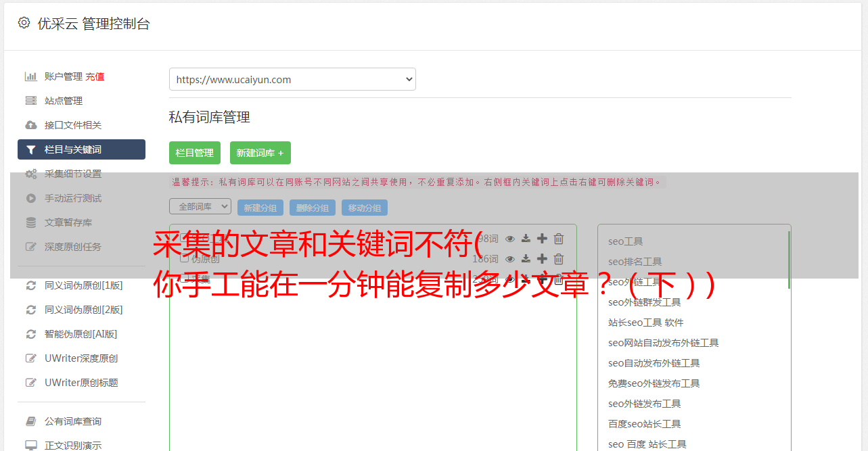The height and width of the screenshot is (451, 868).
Task: Select the keyword seo排名工具
Action: [x=635, y=262]
